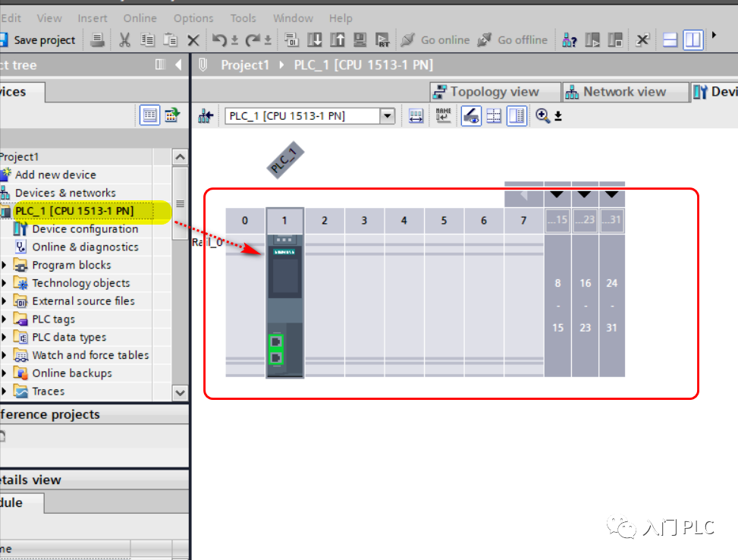Click the Cross-references icon
Image resolution: width=738 pixels, height=560 pixels.
(642, 40)
